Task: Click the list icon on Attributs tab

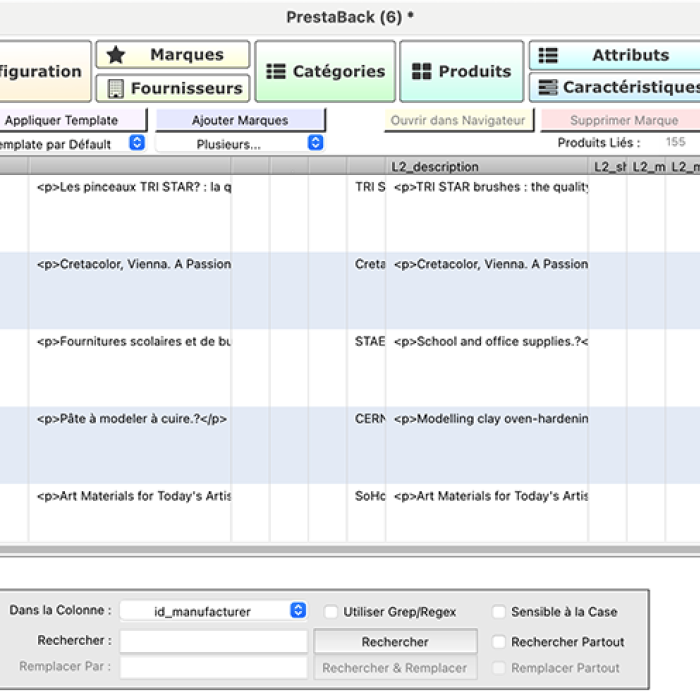Action: 548,56
